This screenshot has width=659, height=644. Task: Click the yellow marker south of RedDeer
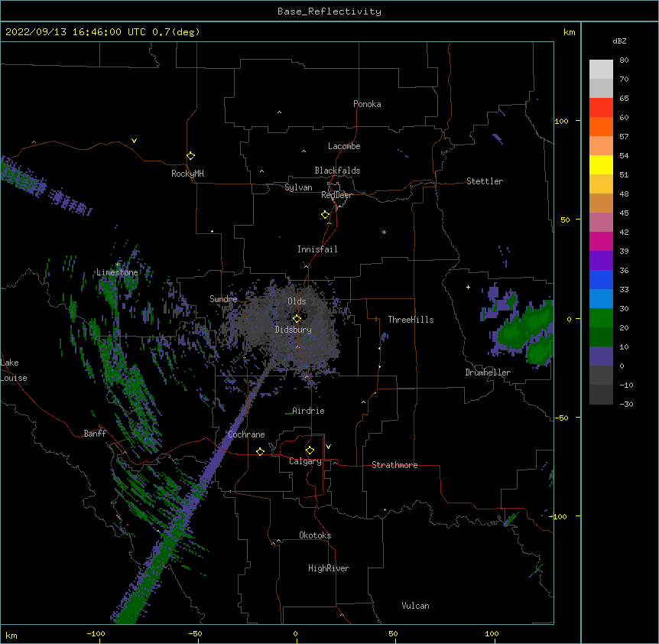pyautogui.click(x=326, y=215)
